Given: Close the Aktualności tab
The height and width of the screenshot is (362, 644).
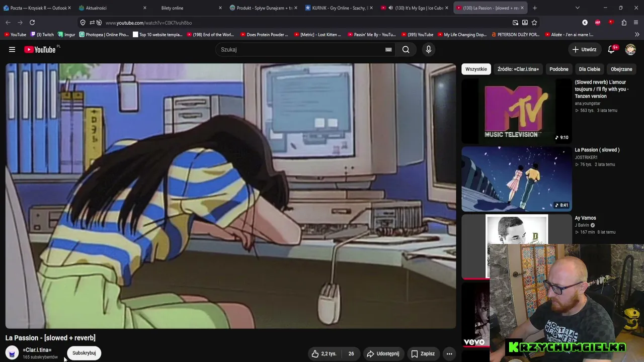Looking at the screenshot, I should pyautogui.click(x=145, y=8).
